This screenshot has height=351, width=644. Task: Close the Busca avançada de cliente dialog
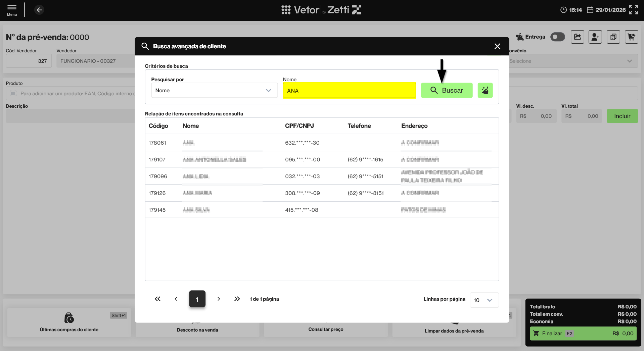pos(497,46)
